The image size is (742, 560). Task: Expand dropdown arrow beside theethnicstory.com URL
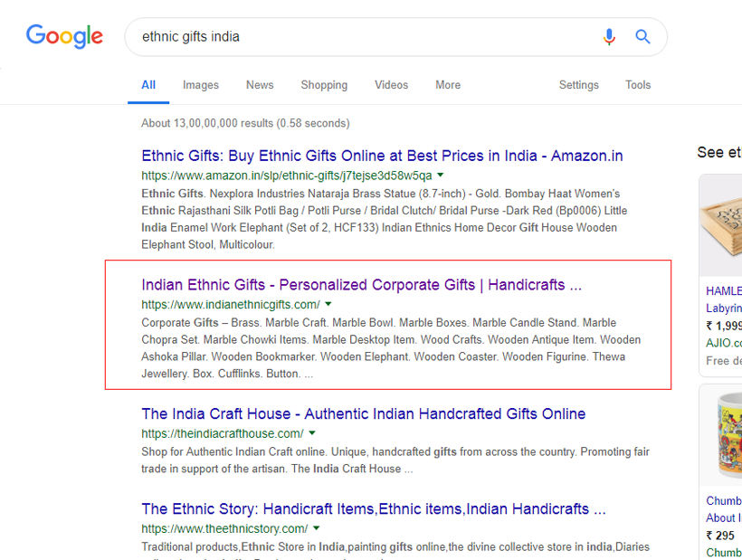[317, 528]
